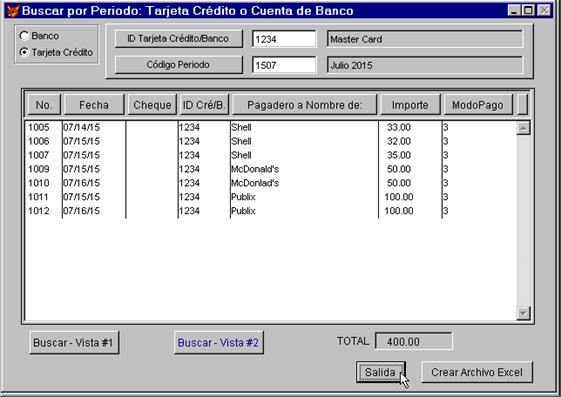
Task: Minimize the Buscar por Periodo window
Action: tap(514, 10)
